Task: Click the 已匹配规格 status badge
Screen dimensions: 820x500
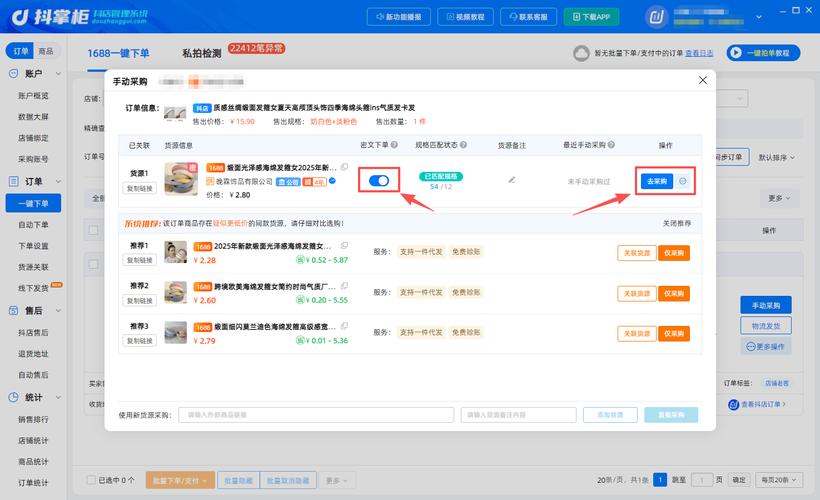Action: 441,176
